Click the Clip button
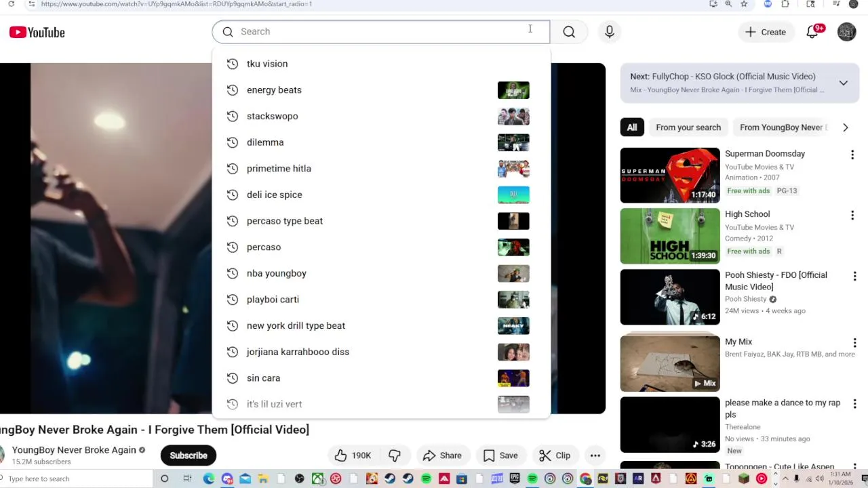This screenshot has height=488, width=868. point(555,455)
